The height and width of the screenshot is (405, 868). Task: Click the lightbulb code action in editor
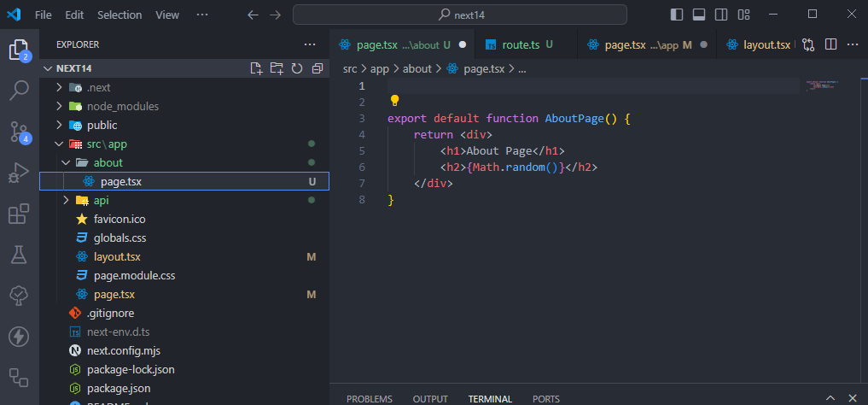(395, 100)
